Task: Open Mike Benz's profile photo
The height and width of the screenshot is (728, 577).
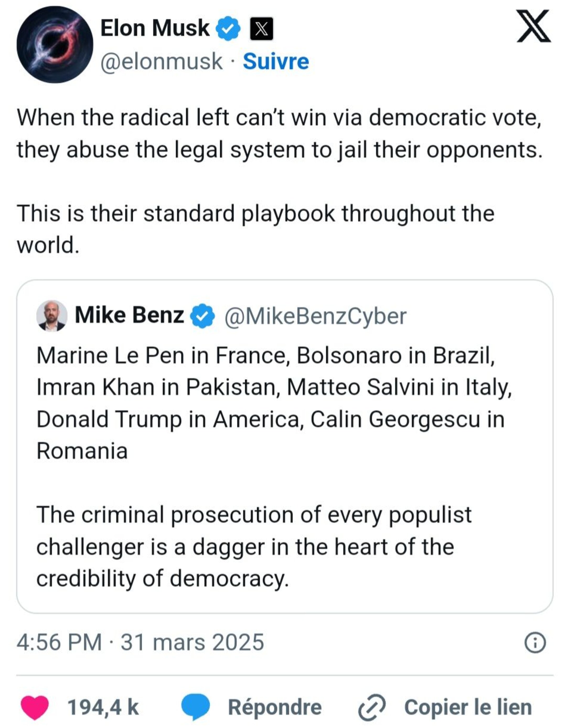Action: (x=52, y=316)
